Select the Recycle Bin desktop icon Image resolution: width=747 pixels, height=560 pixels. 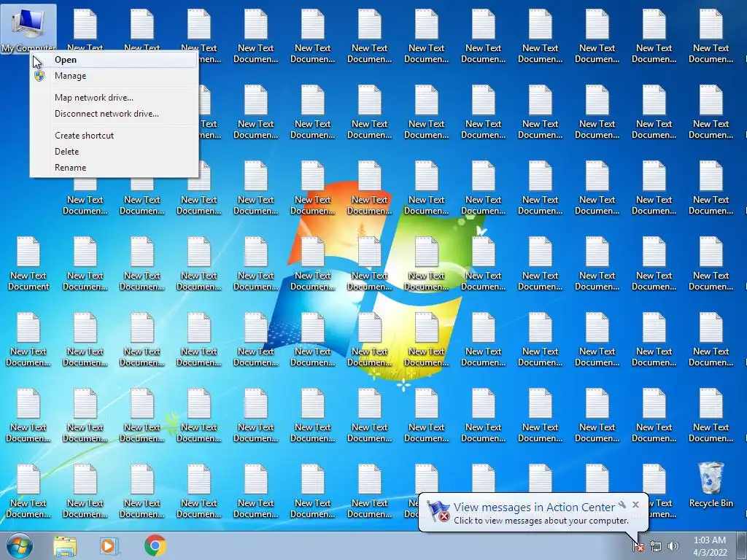tap(711, 485)
